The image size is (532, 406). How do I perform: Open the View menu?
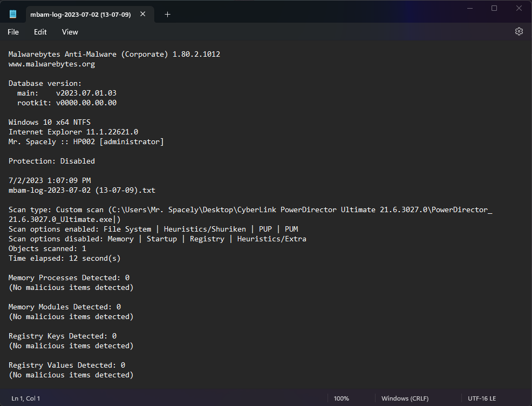pyautogui.click(x=70, y=32)
